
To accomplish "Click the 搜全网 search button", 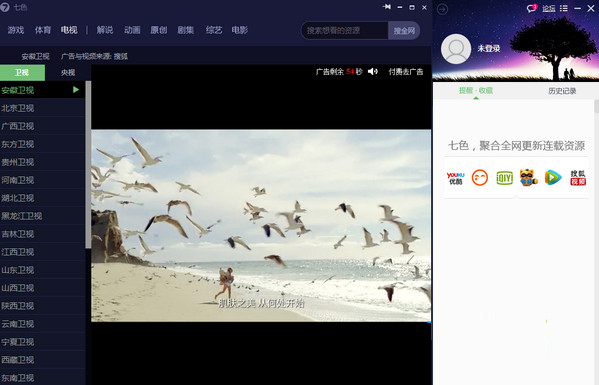I will tap(404, 31).
